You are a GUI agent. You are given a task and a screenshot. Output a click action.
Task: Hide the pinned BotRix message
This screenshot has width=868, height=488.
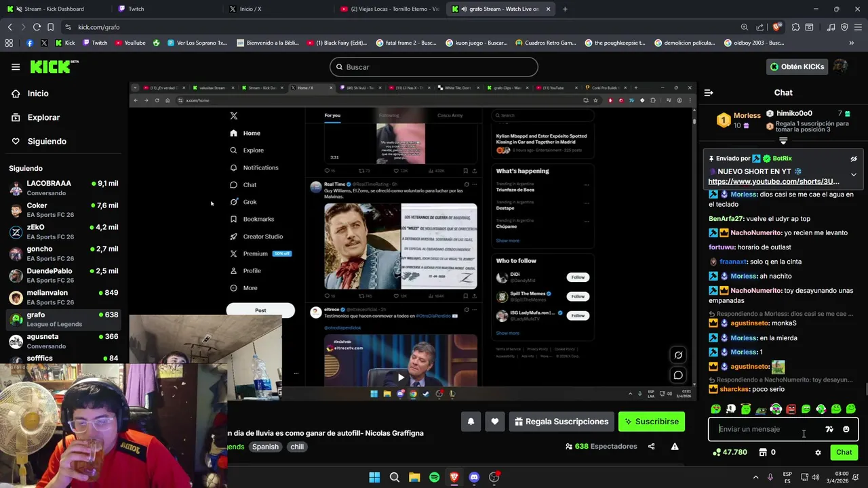tap(854, 159)
